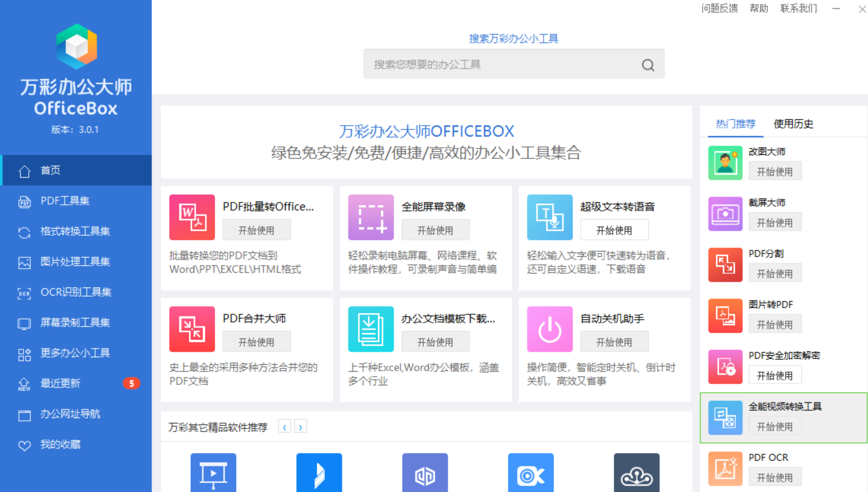Show previous recommended software page
The width and height of the screenshot is (868, 492).
point(285,427)
